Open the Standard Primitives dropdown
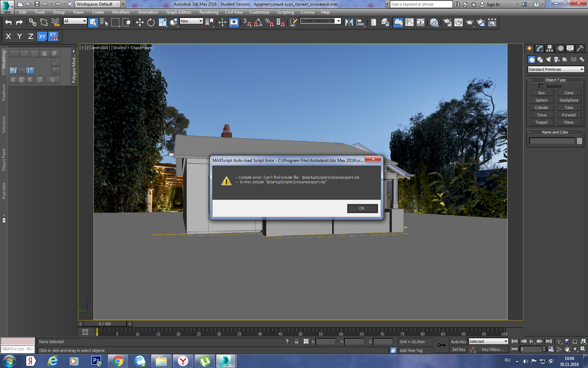 point(556,69)
